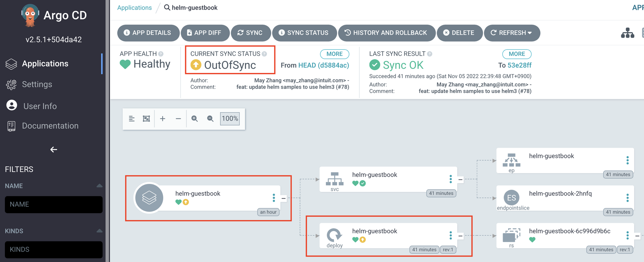Open the REFRESH dropdown

tap(512, 33)
